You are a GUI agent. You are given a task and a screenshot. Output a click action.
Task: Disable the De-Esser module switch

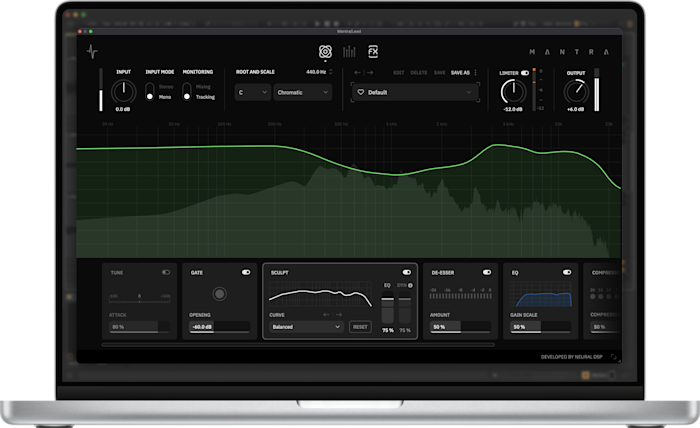pyautogui.click(x=487, y=272)
